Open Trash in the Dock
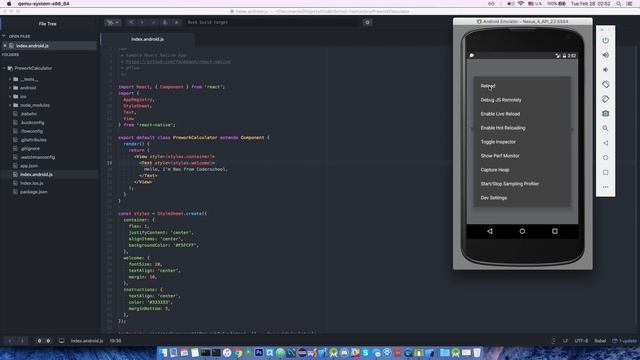Image resolution: width=640 pixels, height=360 pixels. tap(477, 352)
